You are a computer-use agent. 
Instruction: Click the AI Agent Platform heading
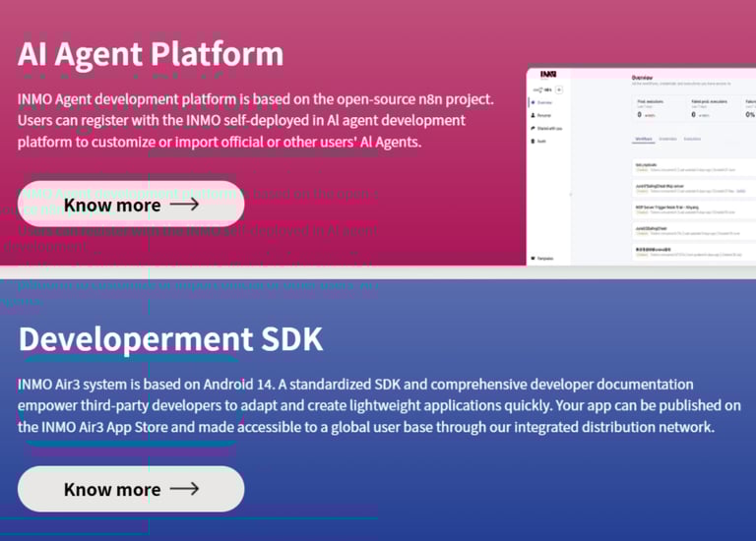click(151, 53)
